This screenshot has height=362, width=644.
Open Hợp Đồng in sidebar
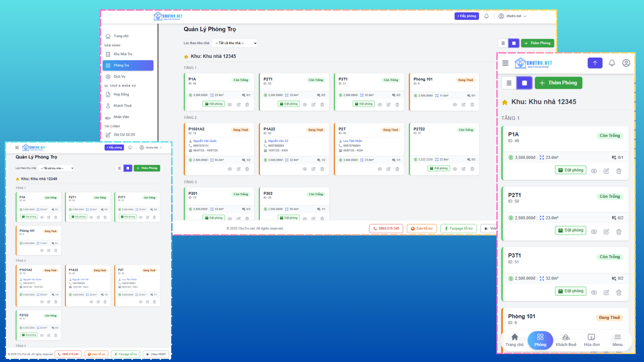128,95
